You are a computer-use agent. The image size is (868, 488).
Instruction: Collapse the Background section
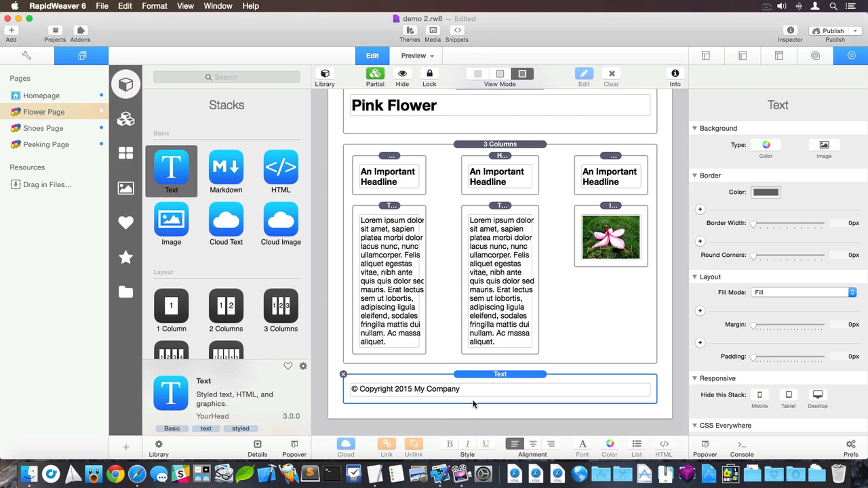[x=695, y=128]
